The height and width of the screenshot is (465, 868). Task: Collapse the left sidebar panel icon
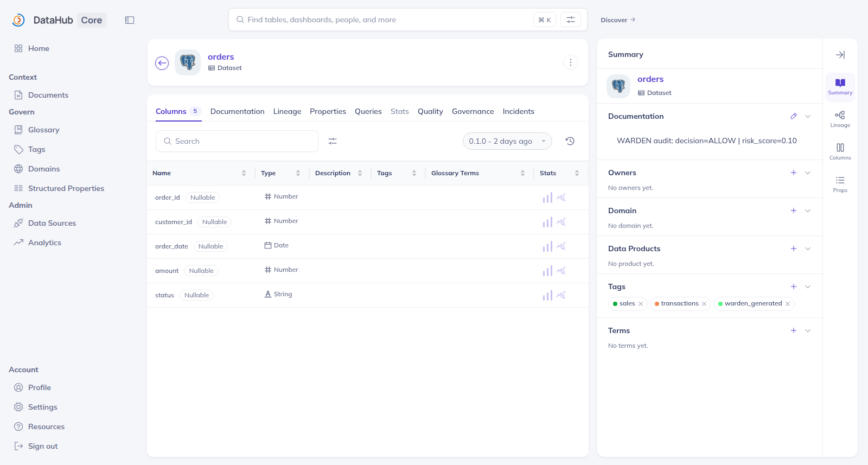point(130,20)
